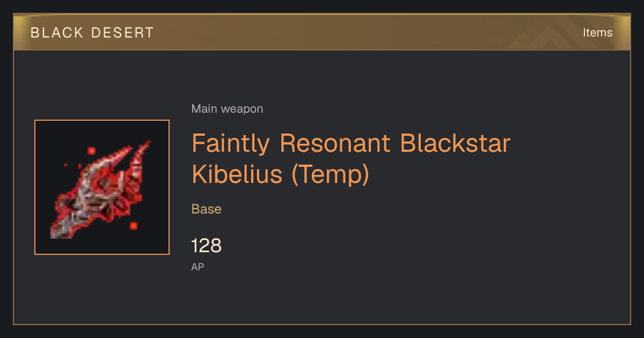Click the 128 attack value
The height and width of the screenshot is (338, 644).
pos(207,246)
